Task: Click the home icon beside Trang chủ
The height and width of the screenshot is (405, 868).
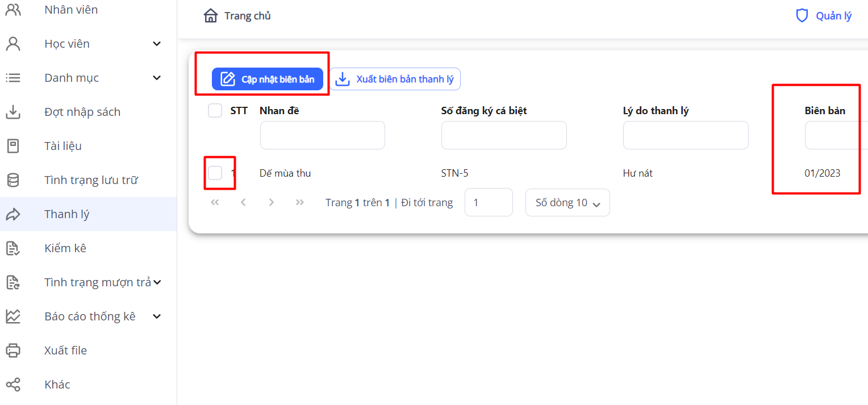Action: (x=211, y=16)
